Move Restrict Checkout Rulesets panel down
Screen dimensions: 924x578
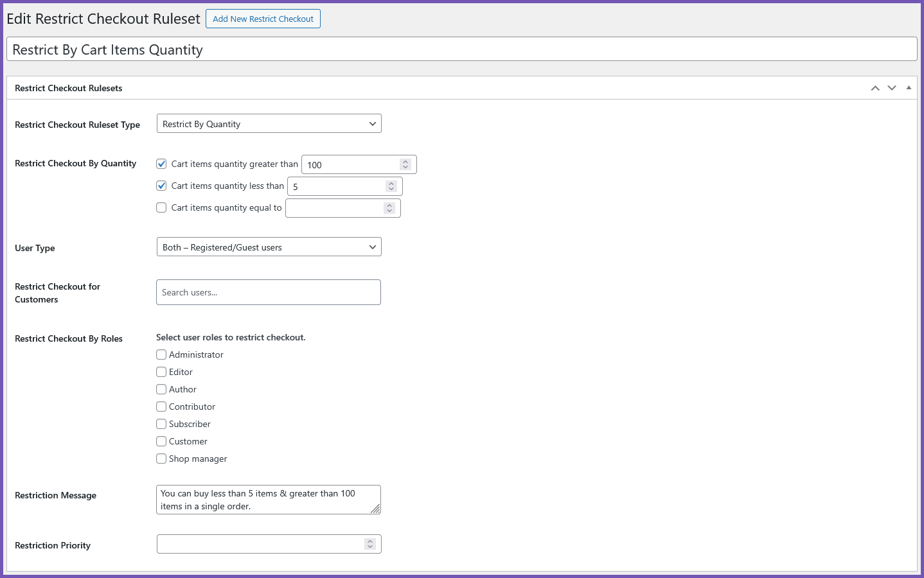(x=892, y=88)
